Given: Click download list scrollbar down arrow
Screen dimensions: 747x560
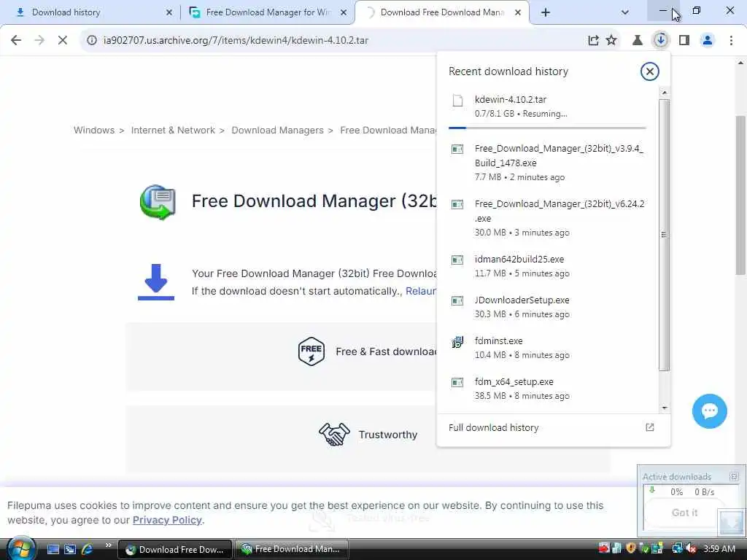Looking at the screenshot, I should click(x=665, y=408).
